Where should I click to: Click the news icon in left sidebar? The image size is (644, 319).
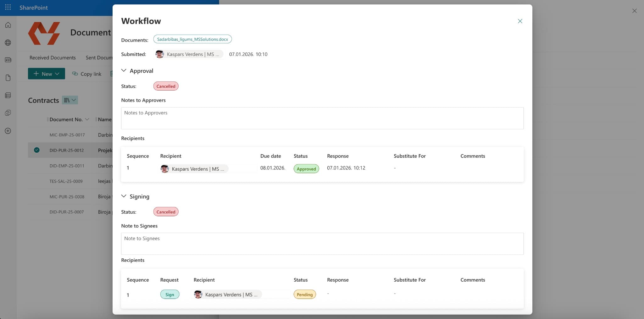[x=8, y=60]
